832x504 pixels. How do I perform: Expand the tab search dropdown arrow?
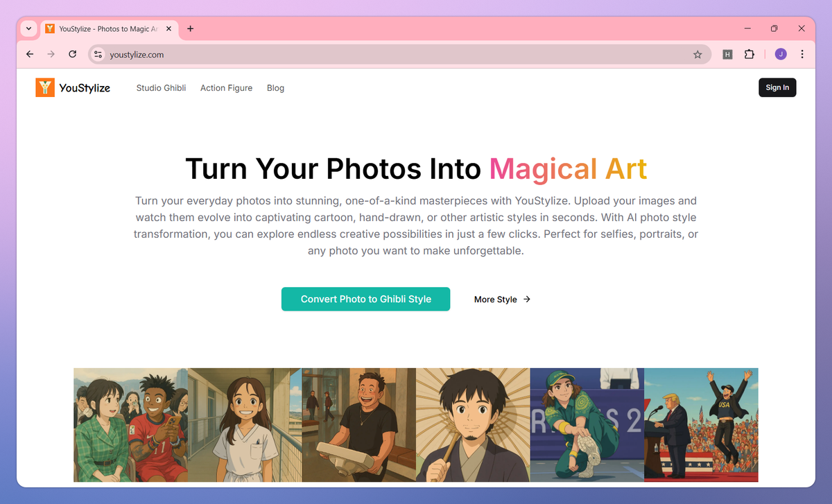click(28, 28)
